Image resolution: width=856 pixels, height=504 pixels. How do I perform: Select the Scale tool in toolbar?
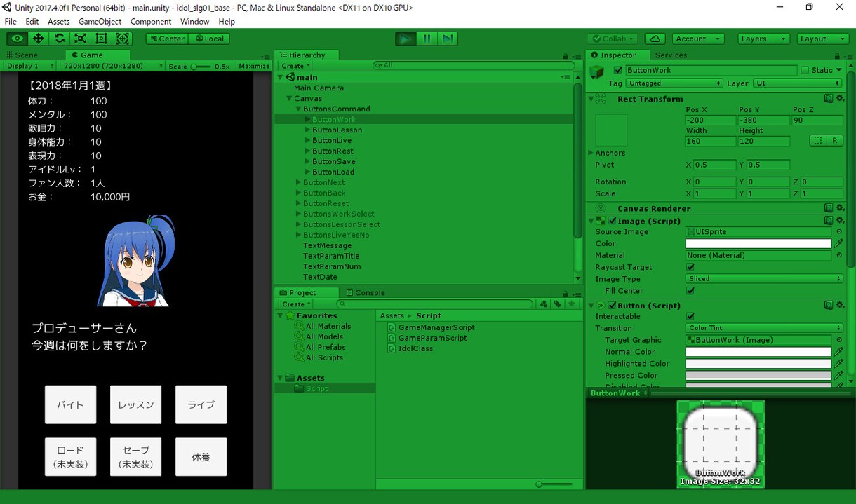(x=81, y=39)
